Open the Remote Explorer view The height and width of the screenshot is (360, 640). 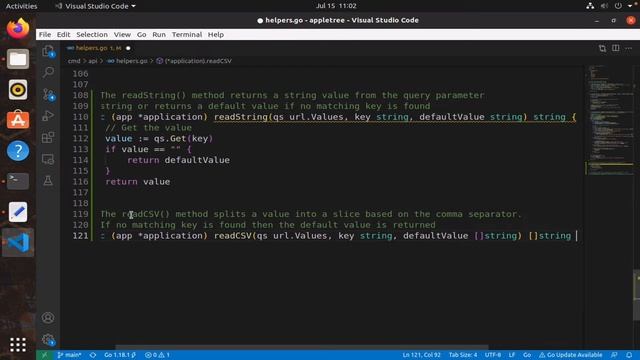[48, 159]
